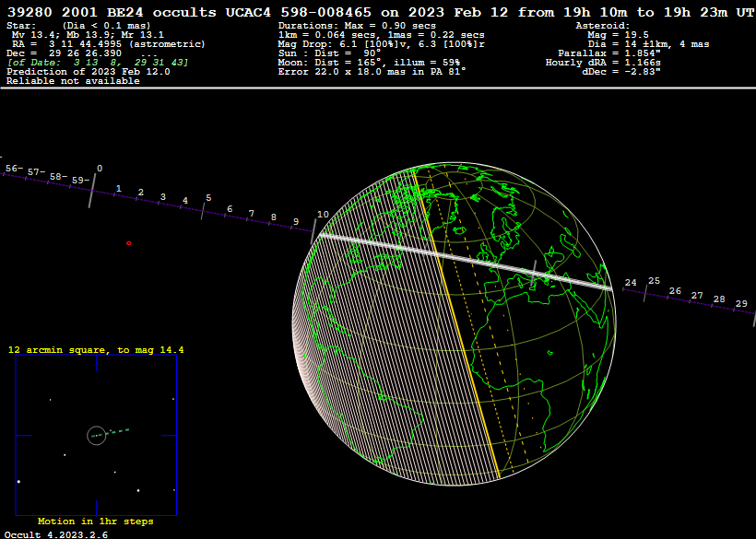
Task: Click 'dDec = -2.83"' value
Action: click(x=621, y=71)
